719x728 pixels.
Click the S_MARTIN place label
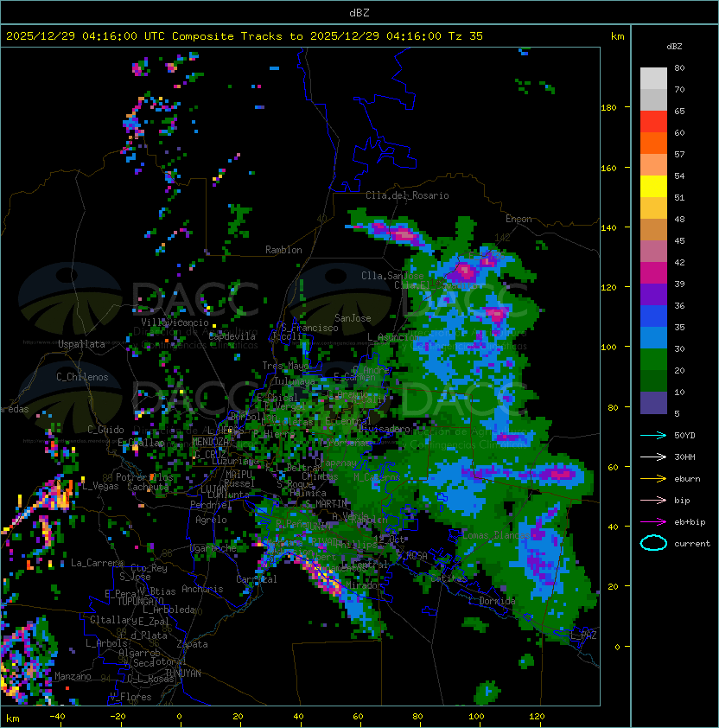[326, 504]
